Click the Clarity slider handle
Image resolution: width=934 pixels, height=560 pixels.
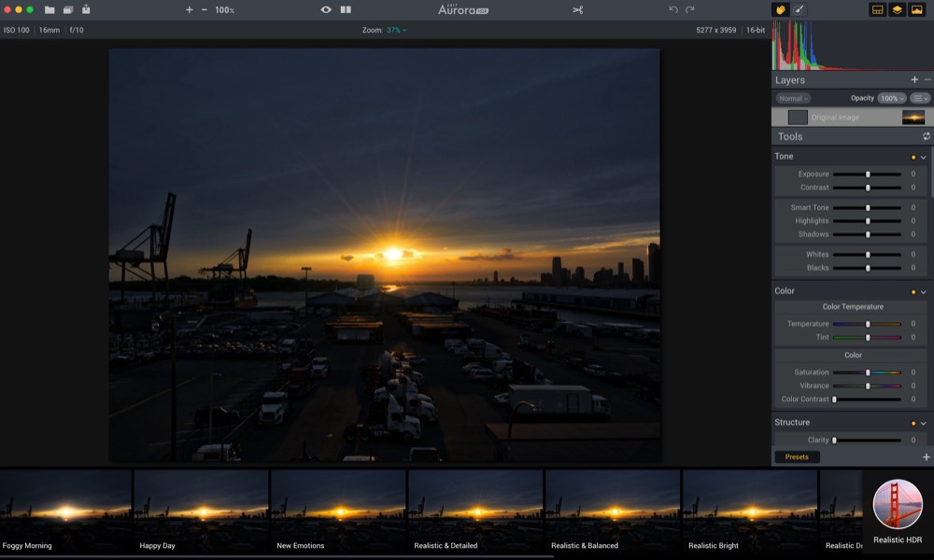pyautogui.click(x=834, y=441)
